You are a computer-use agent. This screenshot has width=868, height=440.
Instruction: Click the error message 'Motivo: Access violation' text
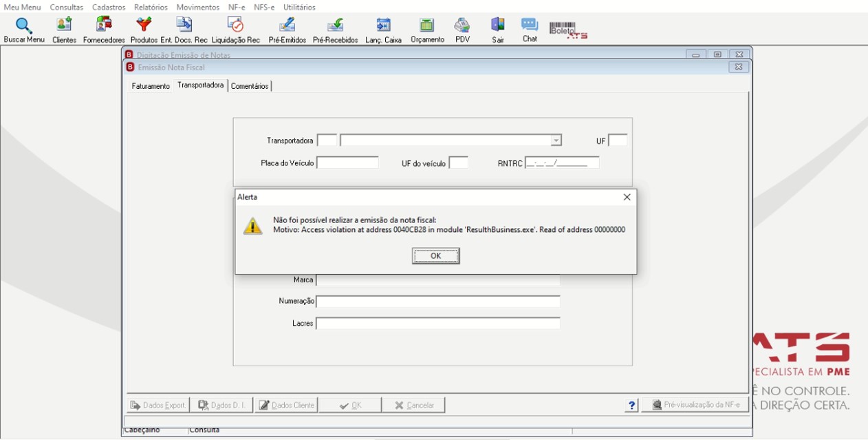click(x=449, y=230)
